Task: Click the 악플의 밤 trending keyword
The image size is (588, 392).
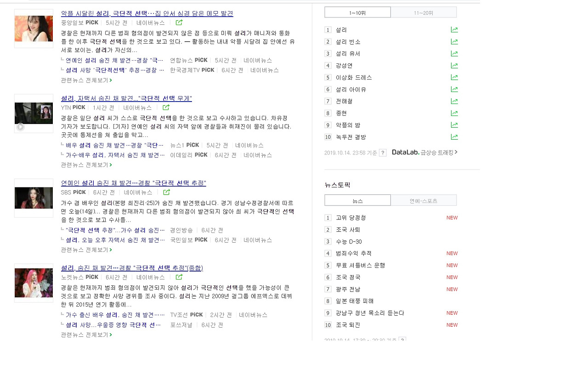Action: point(348,125)
